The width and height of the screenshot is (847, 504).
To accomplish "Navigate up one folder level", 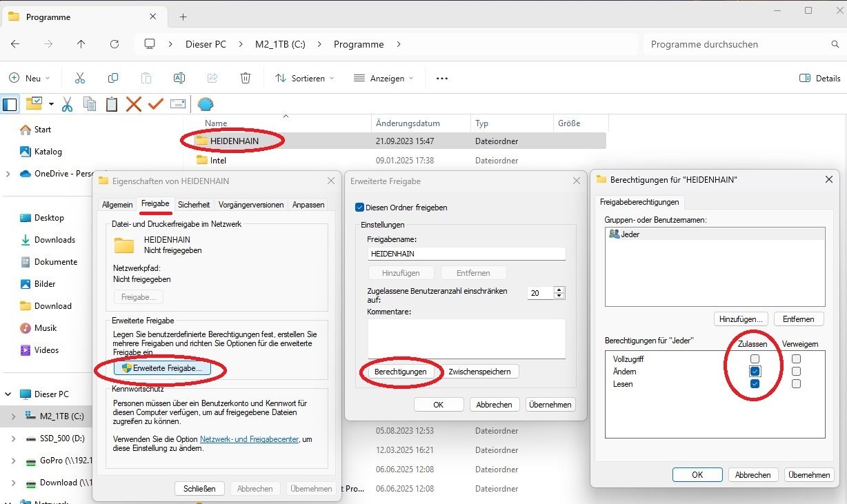I will click(x=81, y=44).
